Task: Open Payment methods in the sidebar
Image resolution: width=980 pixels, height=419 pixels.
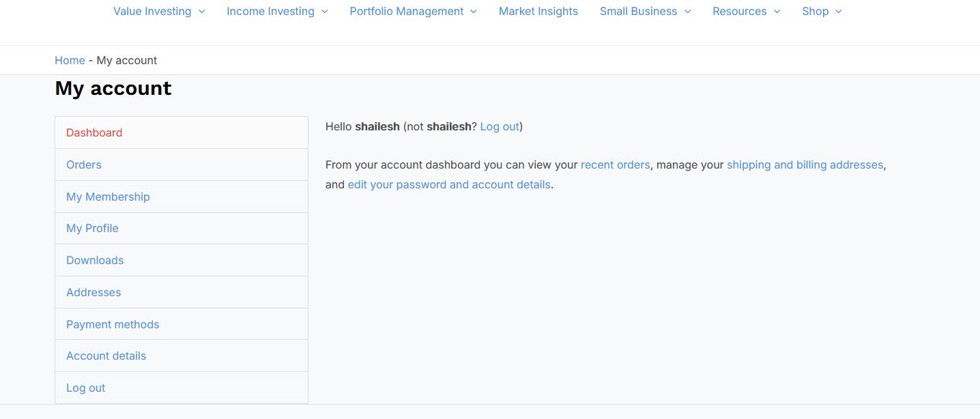Action: tap(182, 324)
